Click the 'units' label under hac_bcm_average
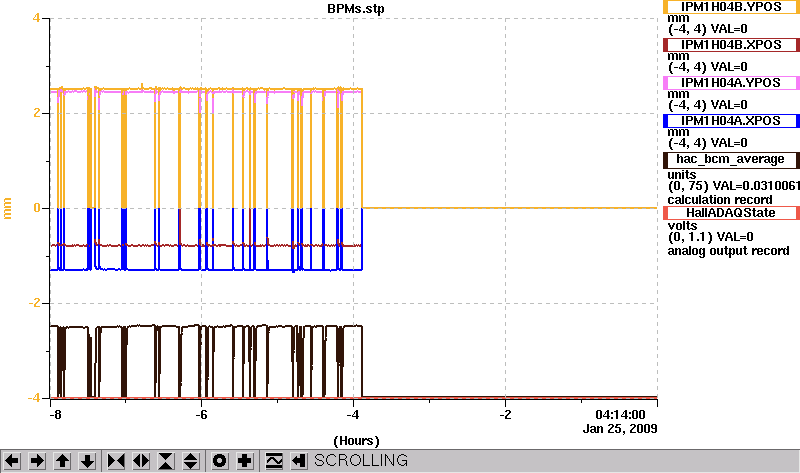The image size is (800, 473). (682, 175)
